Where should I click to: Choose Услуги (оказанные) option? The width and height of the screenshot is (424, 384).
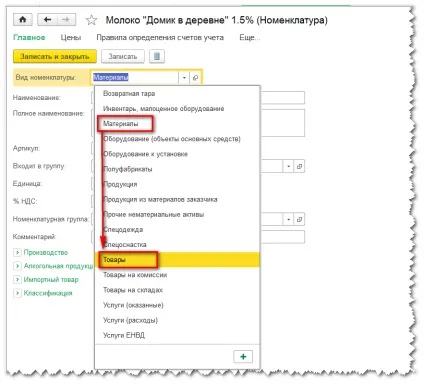[x=177, y=305]
